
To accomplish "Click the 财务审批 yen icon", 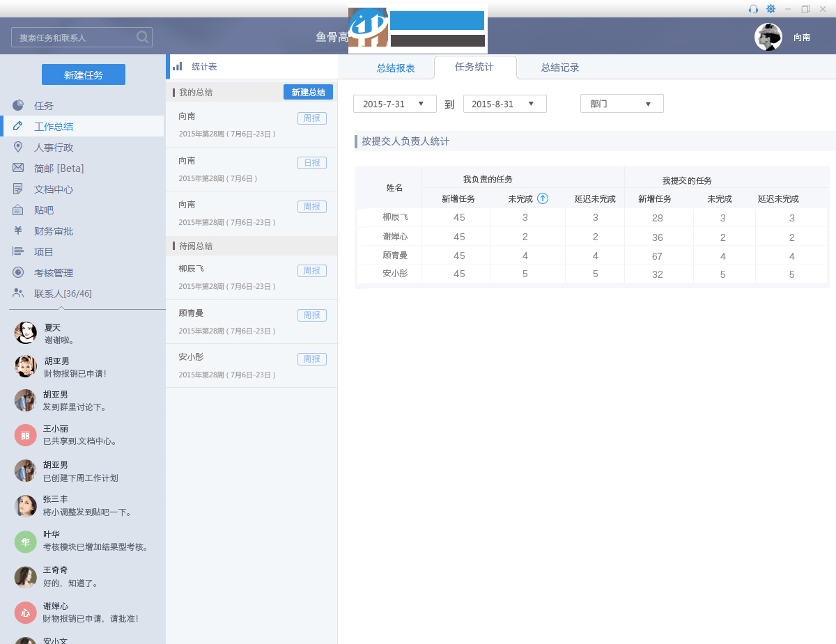I will [18, 230].
